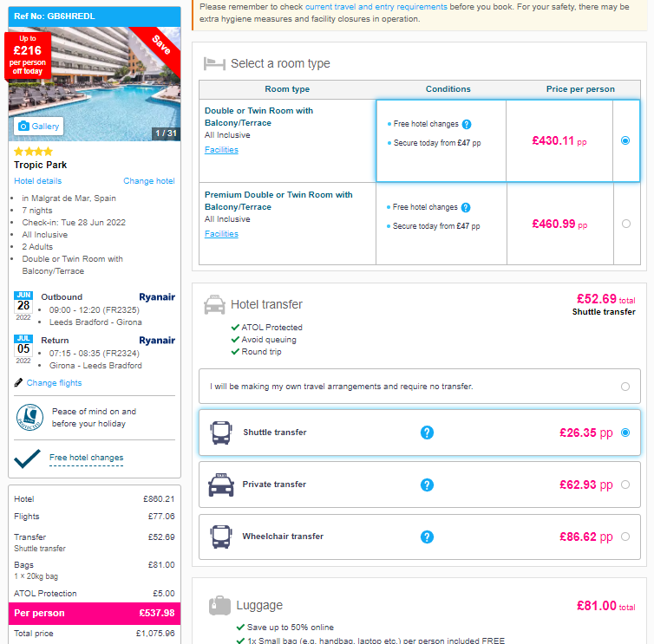Image resolution: width=654 pixels, height=644 pixels.
Task: Click the first room's Free hotel changes help icon
Action: click(467, 125)
